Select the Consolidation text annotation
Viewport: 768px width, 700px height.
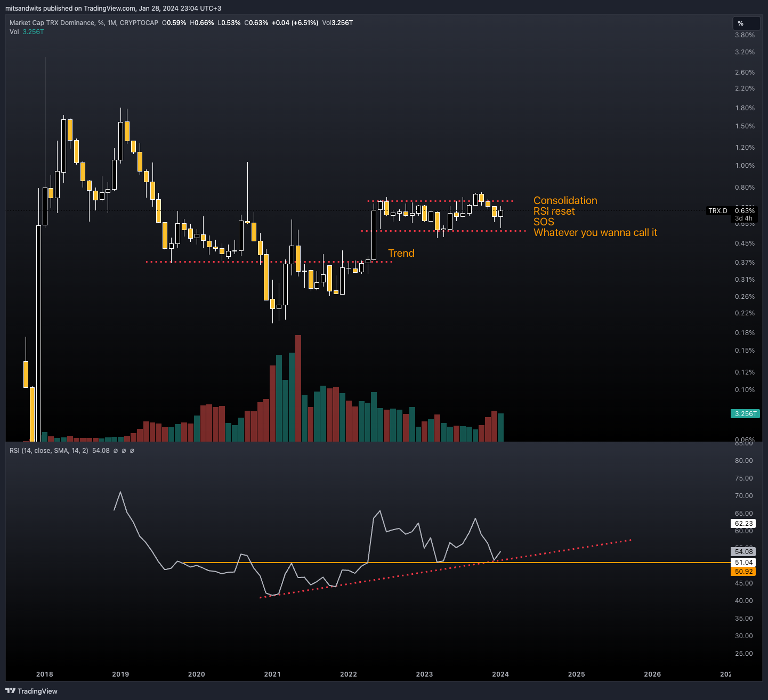(x=565, y=200)
